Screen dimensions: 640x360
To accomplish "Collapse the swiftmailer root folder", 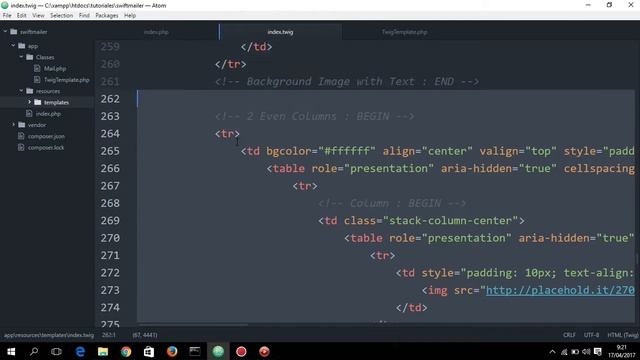I will 5,31.
